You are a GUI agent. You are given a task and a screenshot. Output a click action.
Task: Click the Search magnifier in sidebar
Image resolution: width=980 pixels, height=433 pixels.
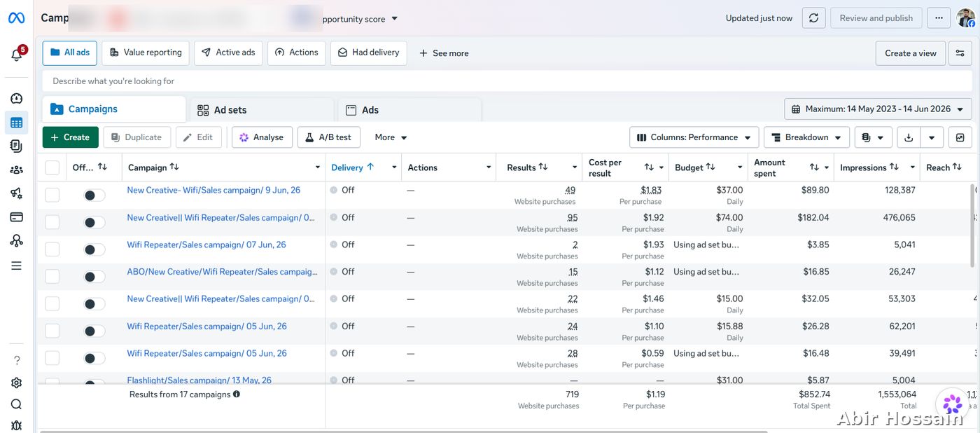tap(16, 404)
